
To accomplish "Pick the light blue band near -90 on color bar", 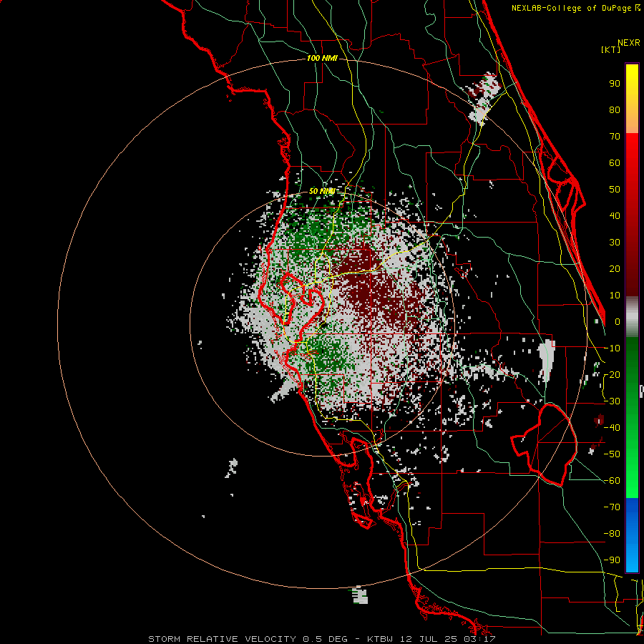I will (x=632, y=559).
